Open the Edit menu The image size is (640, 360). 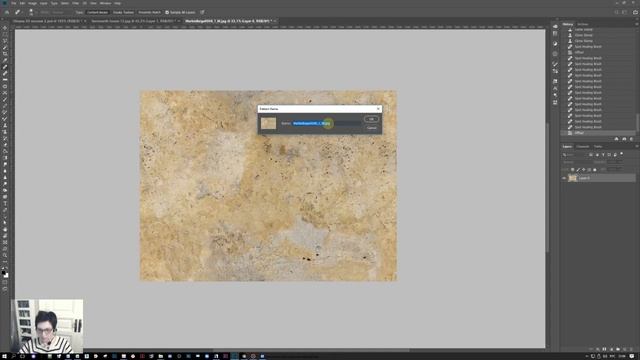click(22, 3)
